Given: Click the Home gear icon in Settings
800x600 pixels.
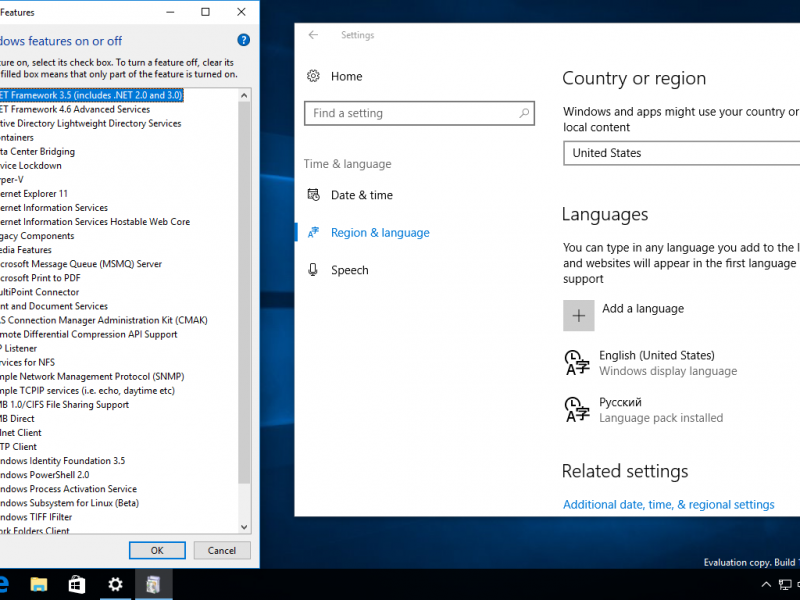Looking at the screenshot, I should [x=313, y=76].
